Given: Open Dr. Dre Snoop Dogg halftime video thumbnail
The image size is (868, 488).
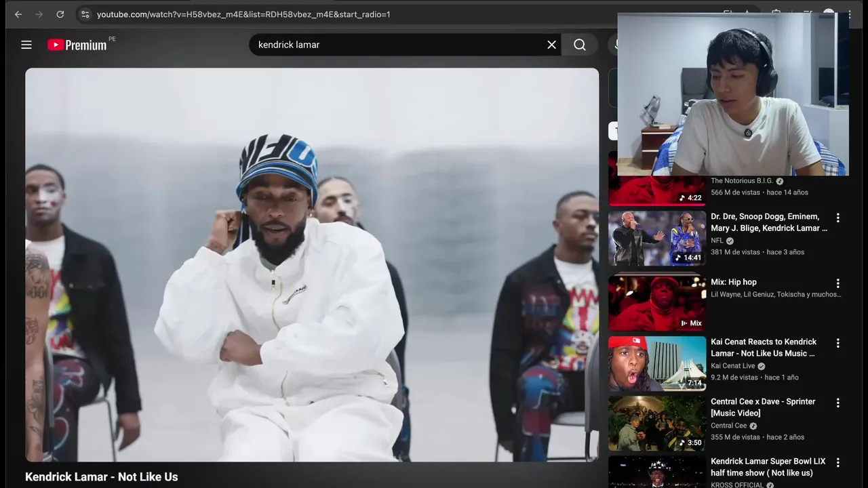Looking at the screenshot, I should point(657,239).
